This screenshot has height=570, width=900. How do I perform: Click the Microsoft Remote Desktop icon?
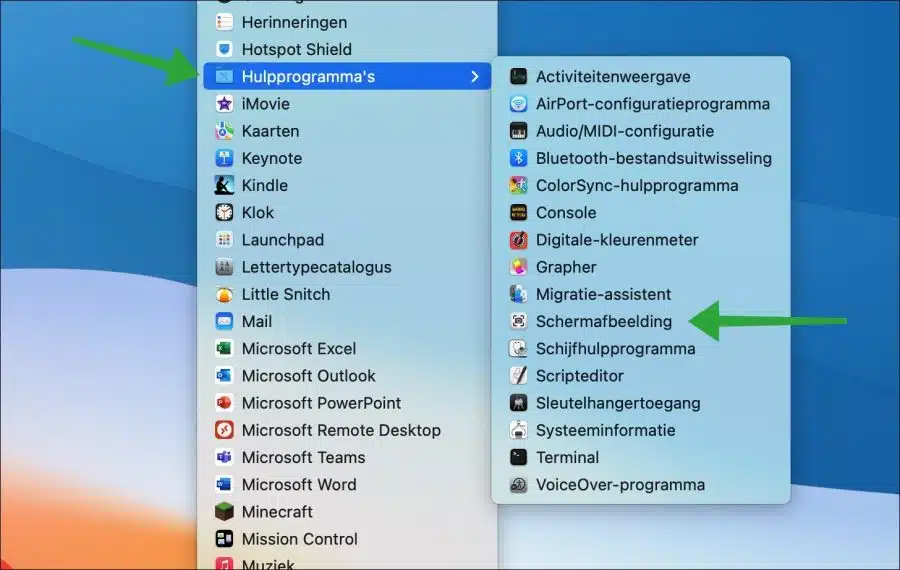(224, 430)
